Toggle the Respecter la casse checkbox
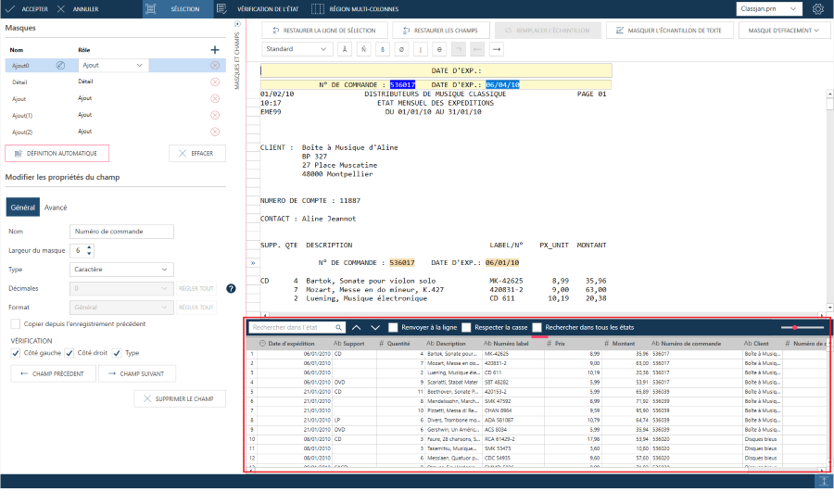Image resolution: width=834 pixels, height=504 pixels. [466, 327]
